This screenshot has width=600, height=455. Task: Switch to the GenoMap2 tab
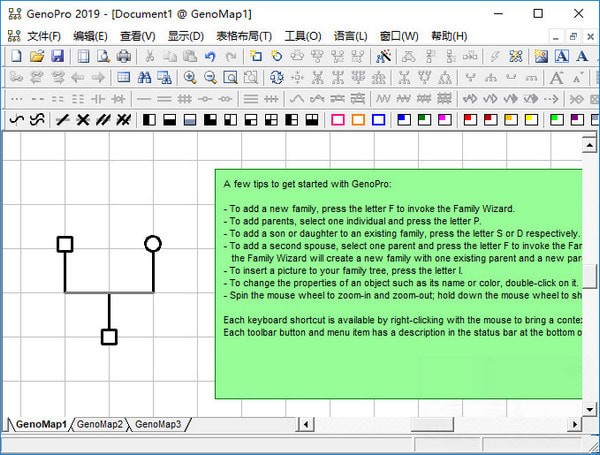pyautogui.click(x=100, y=425)
